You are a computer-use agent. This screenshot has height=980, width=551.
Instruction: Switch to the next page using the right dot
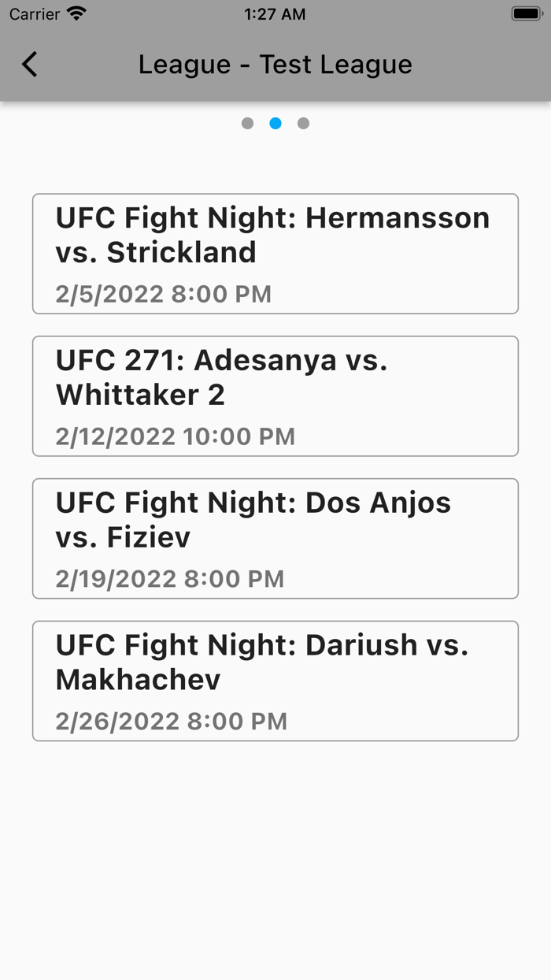(304, 123)
